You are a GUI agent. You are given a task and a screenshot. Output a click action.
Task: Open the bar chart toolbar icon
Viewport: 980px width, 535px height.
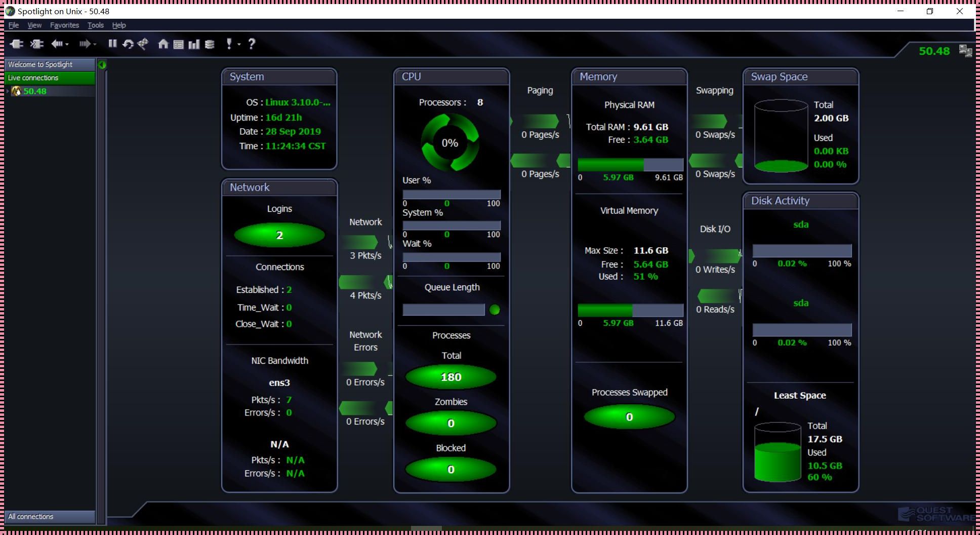coord(194,45)
